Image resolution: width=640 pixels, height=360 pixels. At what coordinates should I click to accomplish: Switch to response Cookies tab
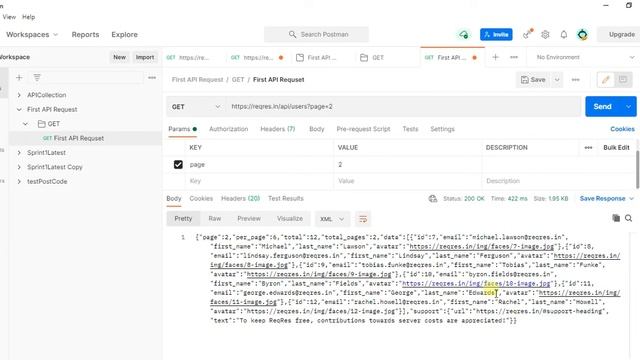(x=201, y=199)
